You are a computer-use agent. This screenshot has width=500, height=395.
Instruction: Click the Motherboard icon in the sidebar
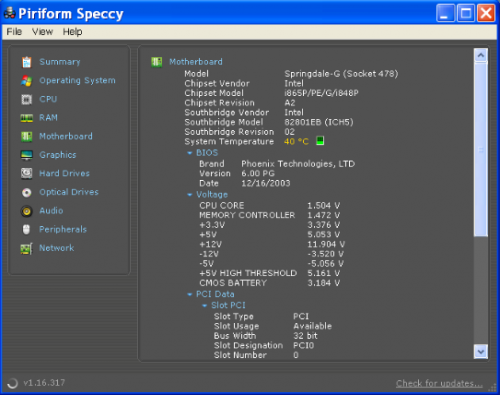point(27,136)
